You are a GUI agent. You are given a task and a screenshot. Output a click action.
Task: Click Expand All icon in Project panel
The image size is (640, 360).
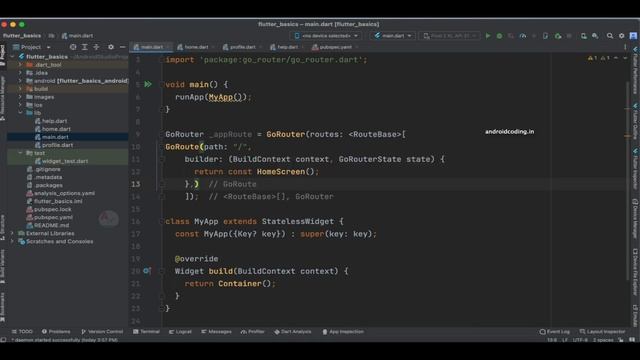pyautogui.click(x=84, y=47)
